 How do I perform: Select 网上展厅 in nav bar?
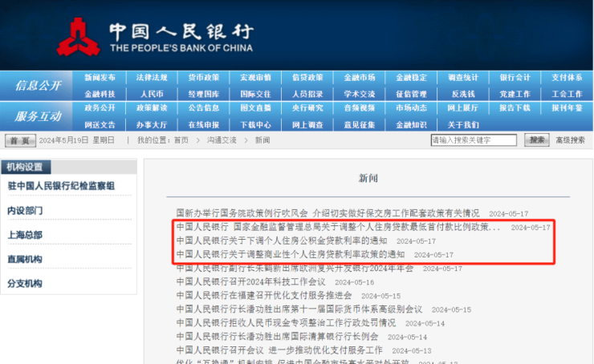pos(463,108)
